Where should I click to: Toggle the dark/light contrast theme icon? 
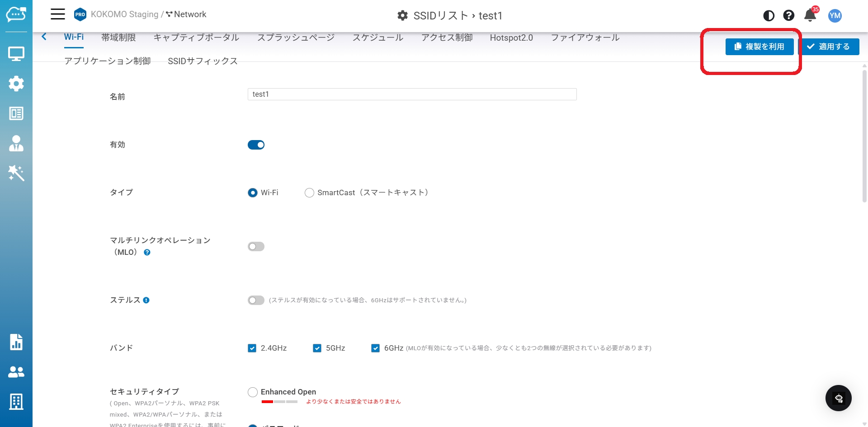[x=769, y=16]
